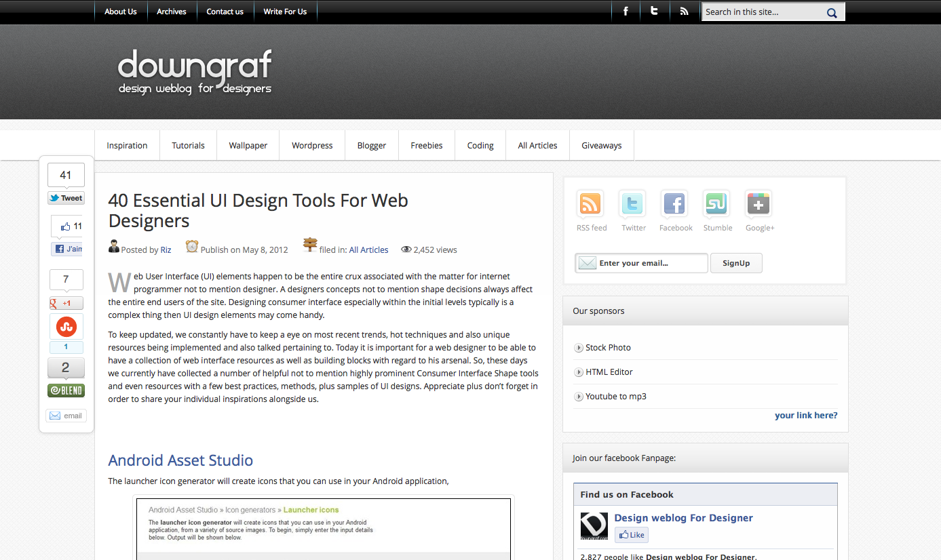
Task: Click the Facebook icon in top bar
Action: pos(626,12)
